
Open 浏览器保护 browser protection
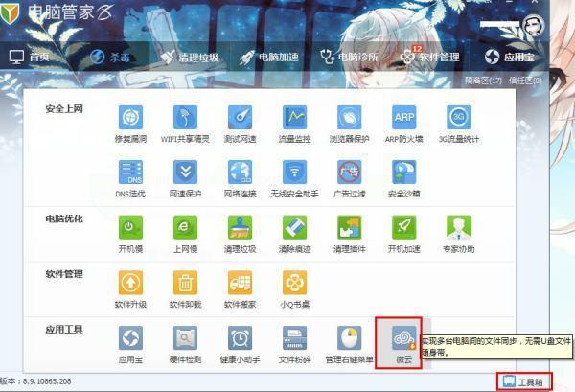(349, 124)
